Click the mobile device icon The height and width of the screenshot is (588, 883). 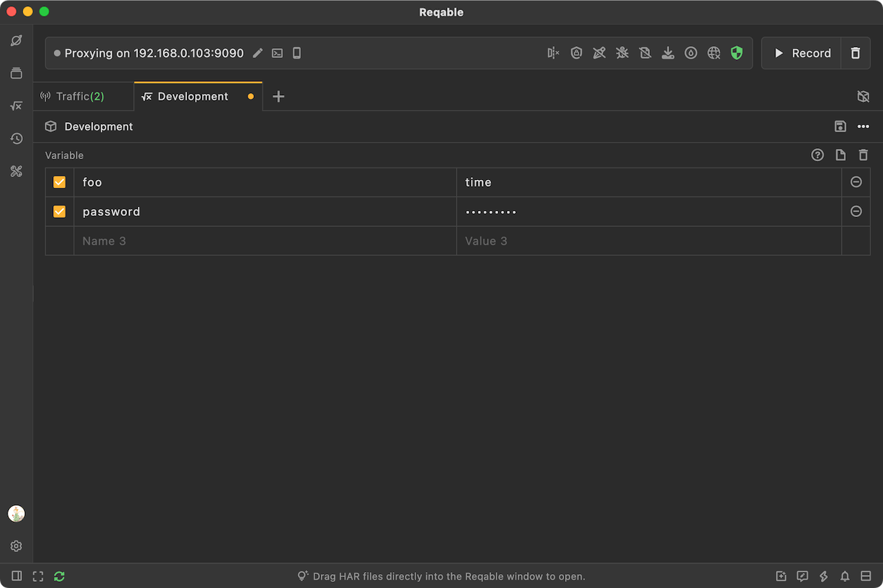click(x=297, y=53)
